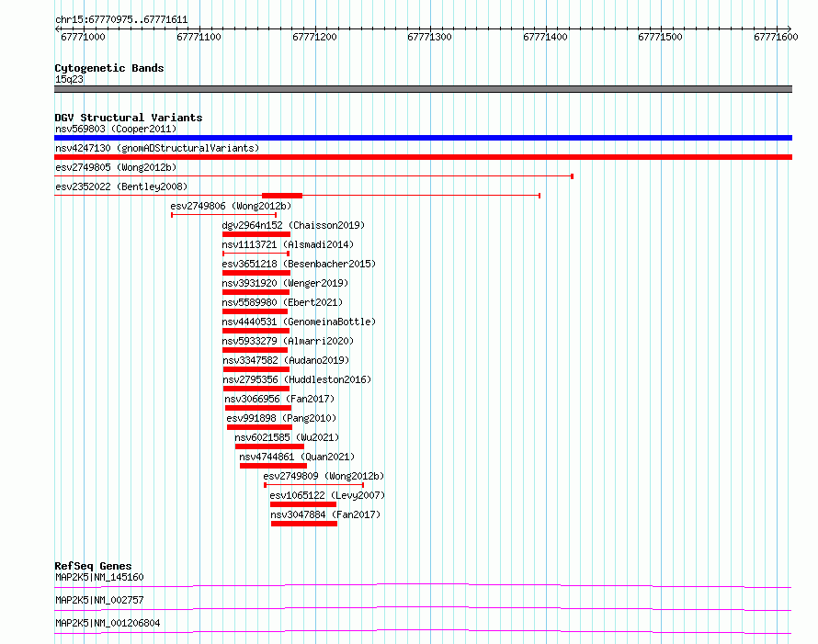Click the thin esv2749809 range line
Image resolution: width=818 pixels, height=644 pixels.
(314, 485)
